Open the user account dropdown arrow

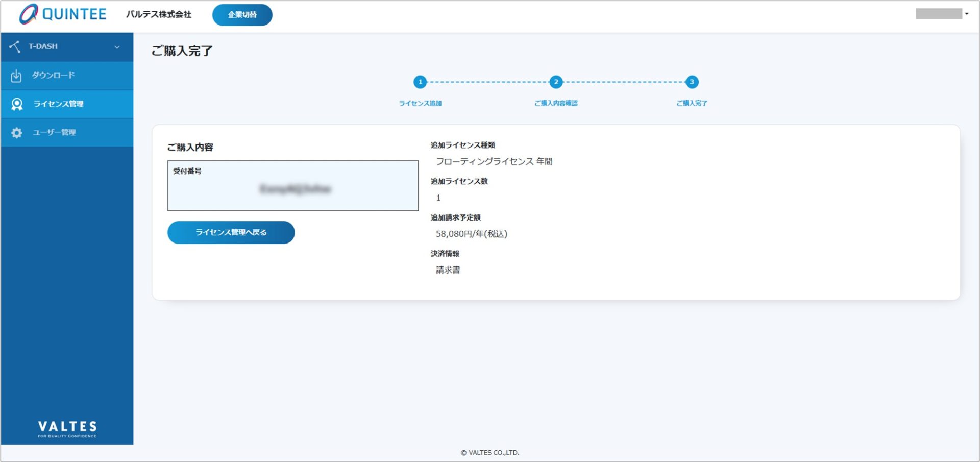click(x=966, y=14)
